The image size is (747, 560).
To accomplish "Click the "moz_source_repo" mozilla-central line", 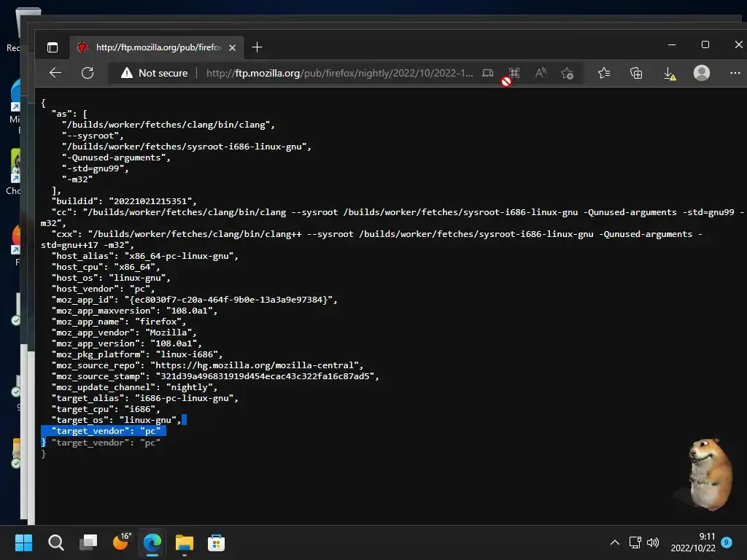I will [207, 365].
